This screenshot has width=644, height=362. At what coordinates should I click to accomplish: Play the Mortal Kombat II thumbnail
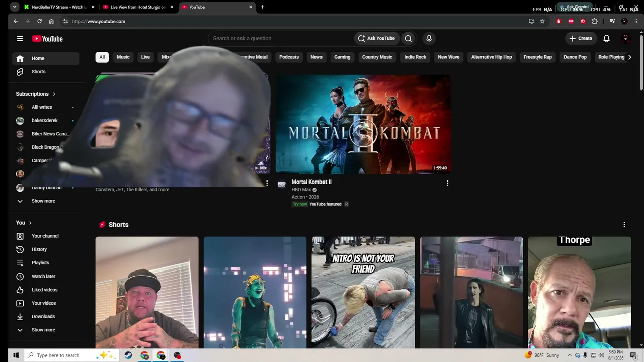363,125
